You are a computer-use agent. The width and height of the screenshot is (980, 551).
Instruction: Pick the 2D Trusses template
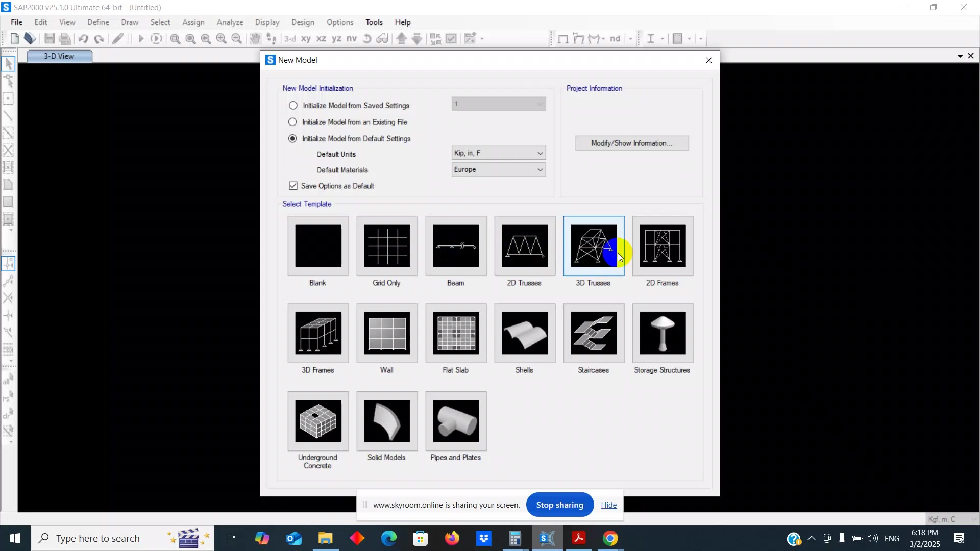pyautogui.click(x=525, y=246)
